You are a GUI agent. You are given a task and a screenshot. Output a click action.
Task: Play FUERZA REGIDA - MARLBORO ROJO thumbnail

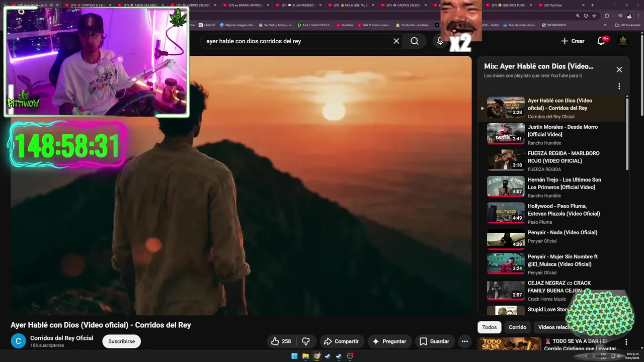click(x=506, y=160)
